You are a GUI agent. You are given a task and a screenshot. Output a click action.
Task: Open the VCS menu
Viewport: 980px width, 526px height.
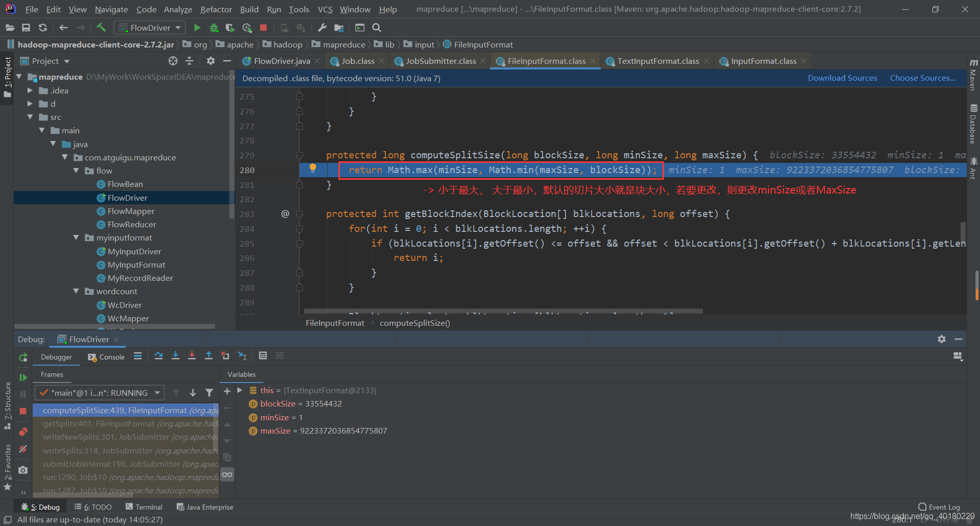325,9
